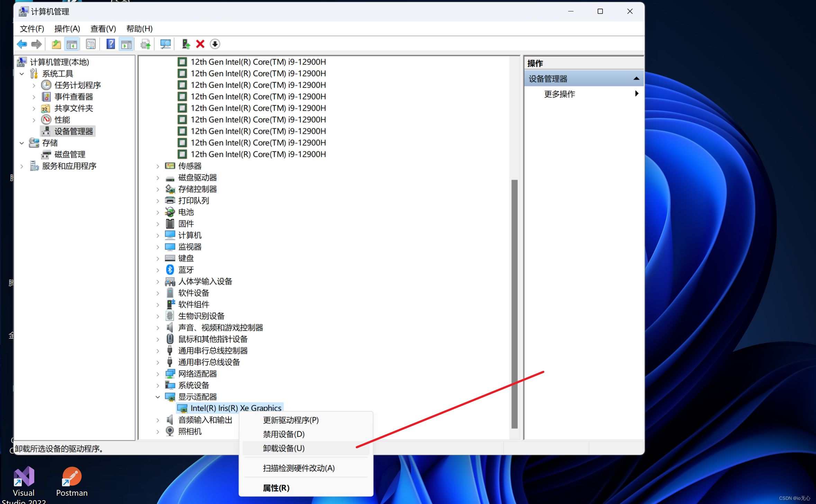Click the back arrow toolbar icon

pos(22,44)
